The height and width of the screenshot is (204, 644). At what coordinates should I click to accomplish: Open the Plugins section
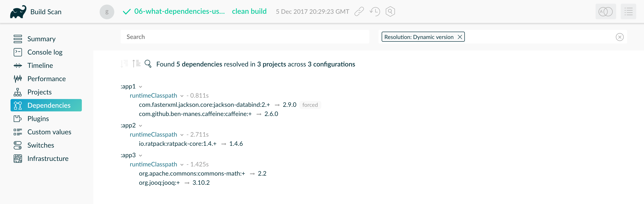pyautogui.click(x=38, y=119)
